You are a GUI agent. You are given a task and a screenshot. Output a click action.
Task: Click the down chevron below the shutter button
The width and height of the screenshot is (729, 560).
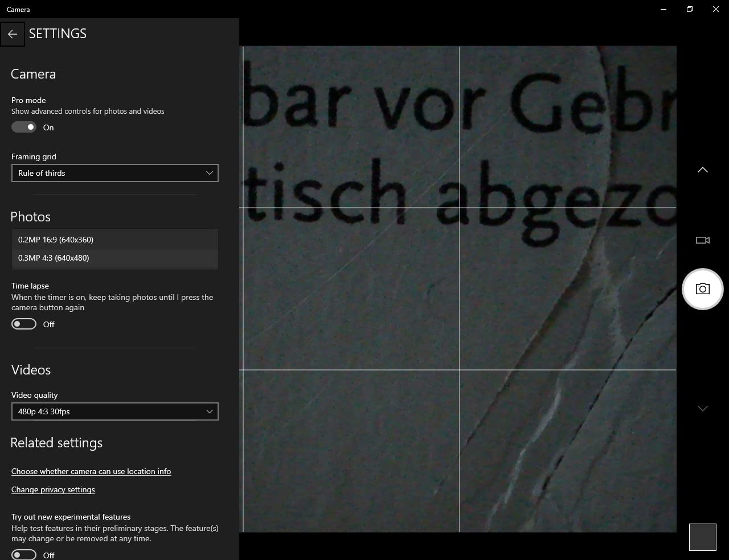click(x=702, y=409)
